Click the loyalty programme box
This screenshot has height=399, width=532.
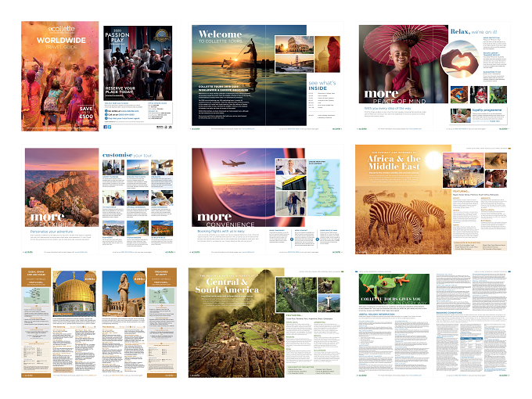[x=478, y=116]
